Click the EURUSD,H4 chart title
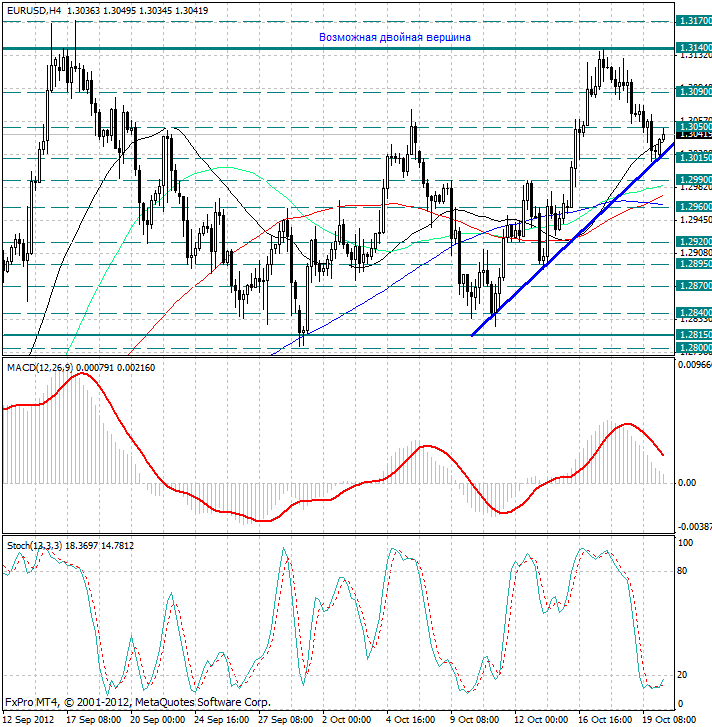 point(34,10)
